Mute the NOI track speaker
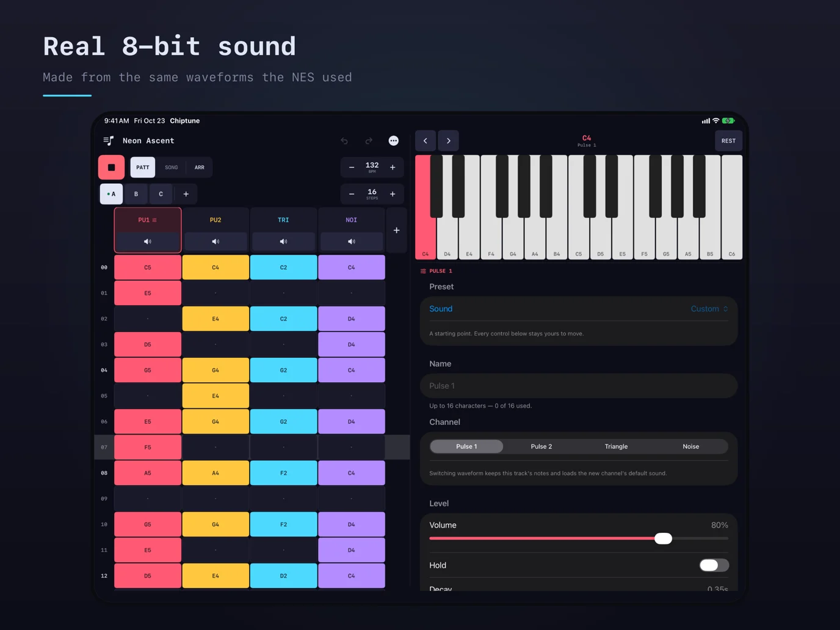This screenshot has width=840, height=630. point(352,242)
